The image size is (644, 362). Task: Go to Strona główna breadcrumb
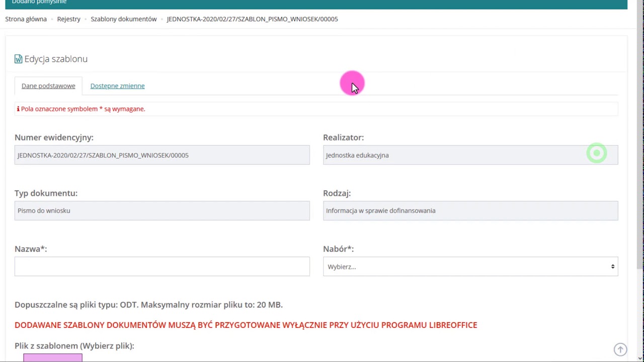tap(26, 19)
